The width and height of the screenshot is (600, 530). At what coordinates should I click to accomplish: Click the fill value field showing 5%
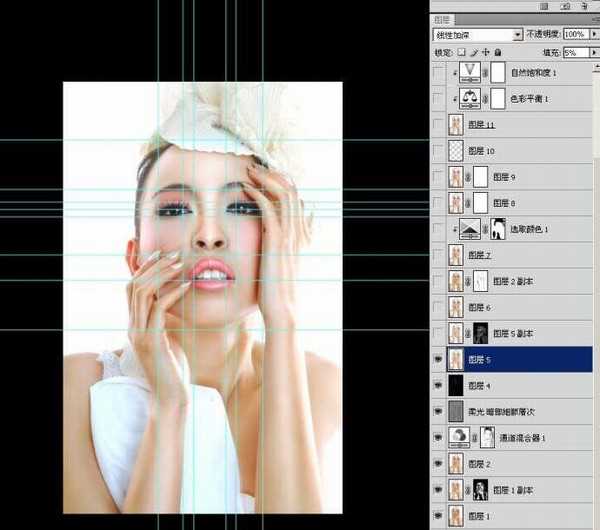tap(575, 50)
